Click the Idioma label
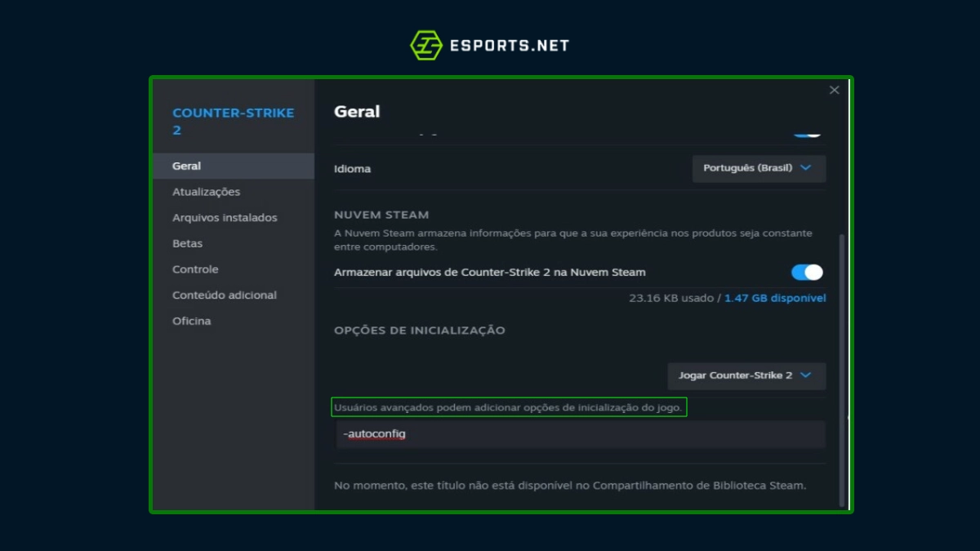Image resolution: width=980 pixels, height=551 pixels. point(352,169)
